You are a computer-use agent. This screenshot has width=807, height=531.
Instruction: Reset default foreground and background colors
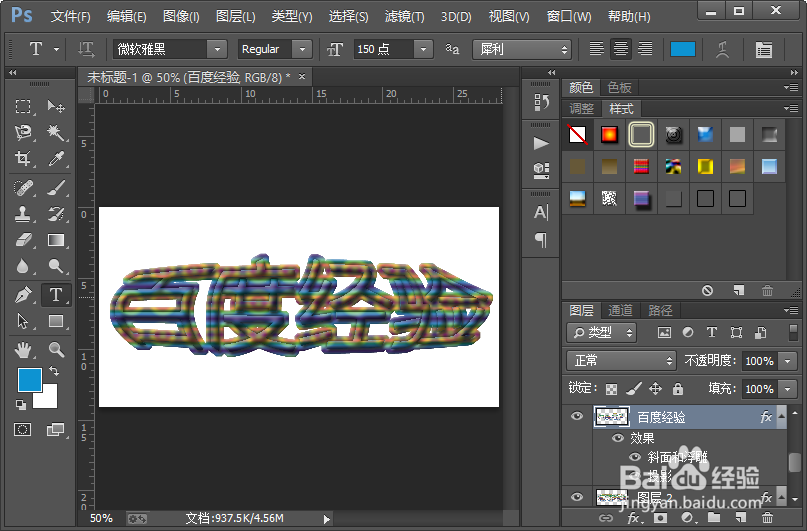tap(21, 405)
